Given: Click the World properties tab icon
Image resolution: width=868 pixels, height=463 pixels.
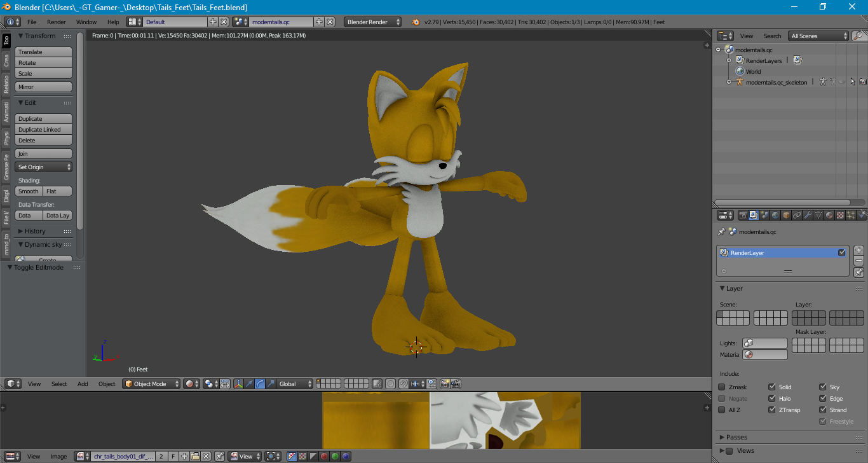Looking at the screenshot, I should point(775,216).
